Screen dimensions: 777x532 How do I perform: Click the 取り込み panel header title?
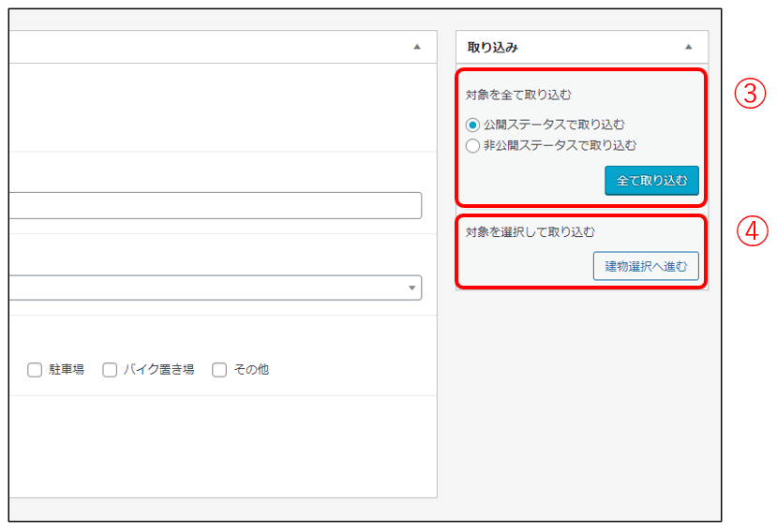click(493, 47)
